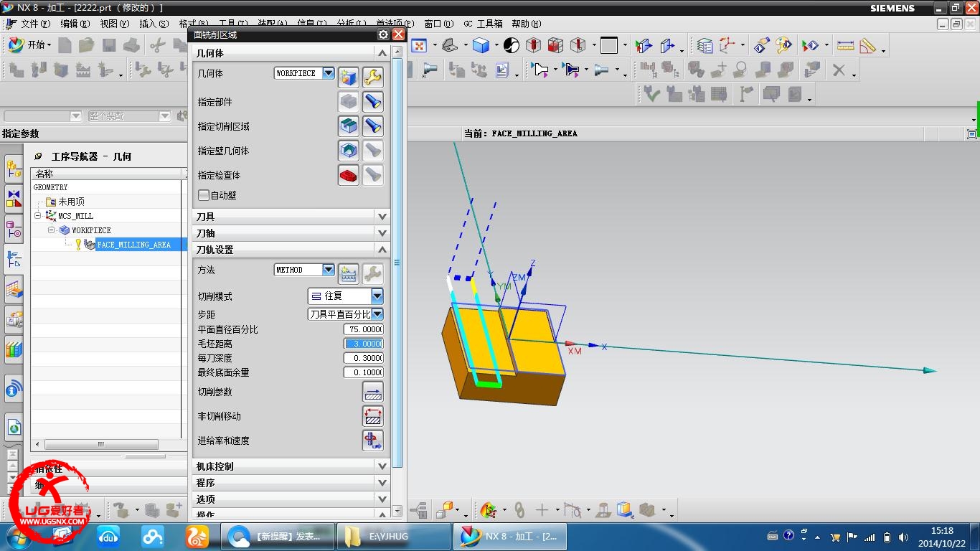Click the navigator horizontal scrollbar
This screenshot has width=980, height=551.
click(x=100, y=445)
